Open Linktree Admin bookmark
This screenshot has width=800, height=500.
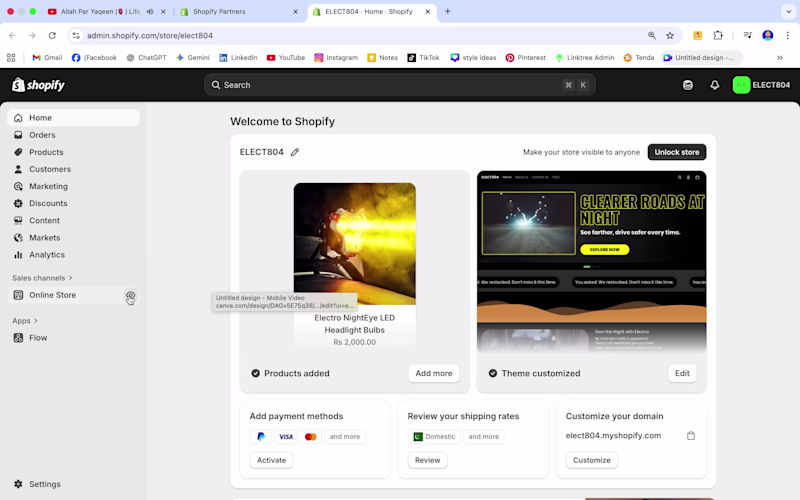coord(585,58)
